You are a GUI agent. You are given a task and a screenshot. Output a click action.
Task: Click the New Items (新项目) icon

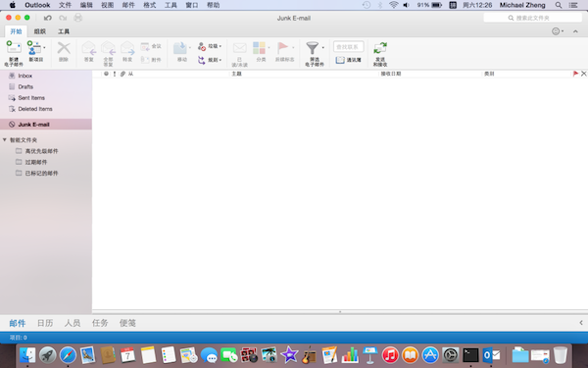34,48
